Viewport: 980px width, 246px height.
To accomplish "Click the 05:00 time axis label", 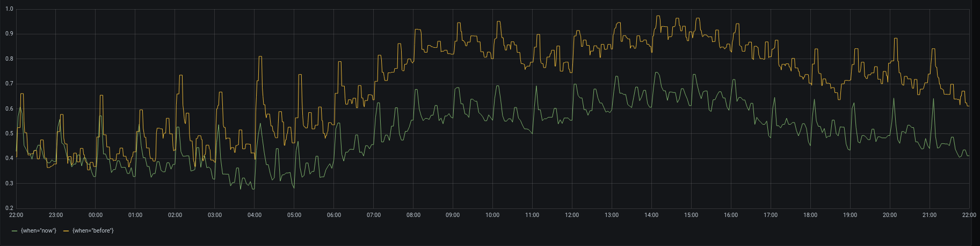I will [294, 215].
